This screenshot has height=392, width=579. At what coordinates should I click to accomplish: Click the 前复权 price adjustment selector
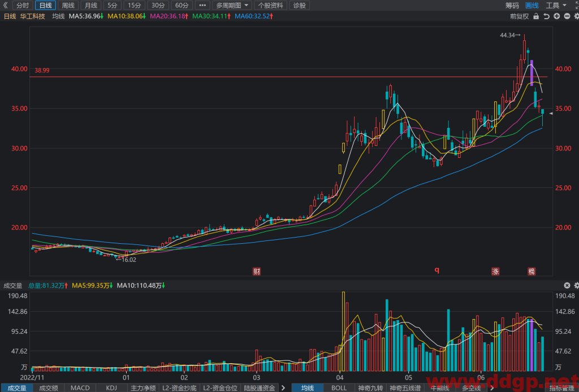pos(519,16)
